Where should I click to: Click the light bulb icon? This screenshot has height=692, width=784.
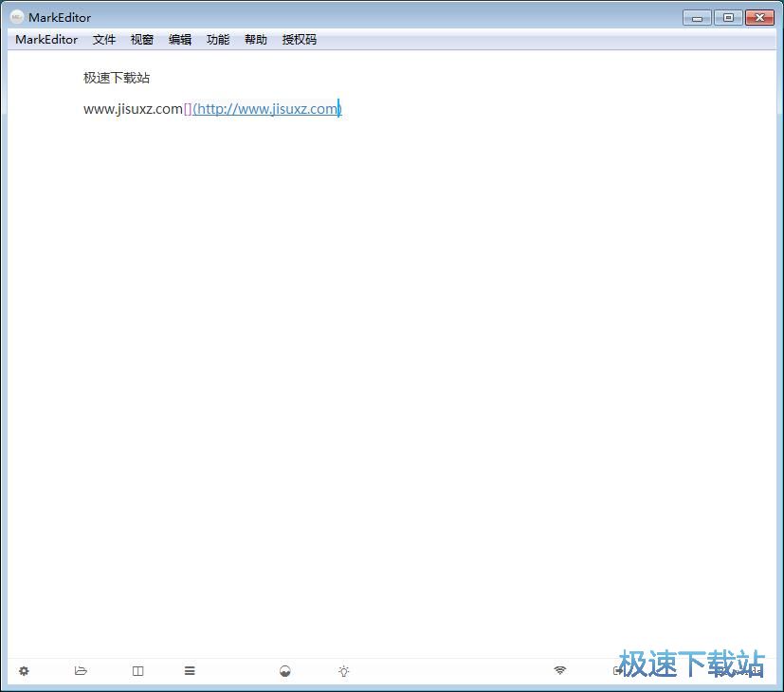pos(343,671)
